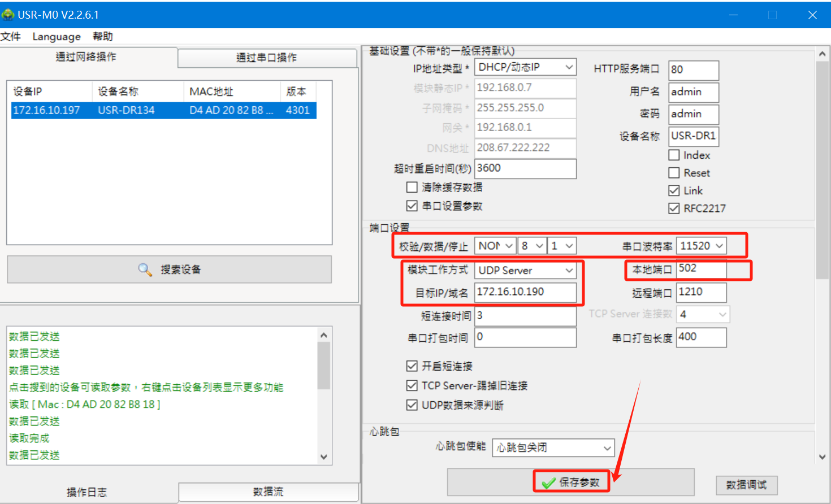Click the 目标IP/域名 input field
Image resolution: width=831 pixels, height=504 pixels.
(x=525, y=292)
